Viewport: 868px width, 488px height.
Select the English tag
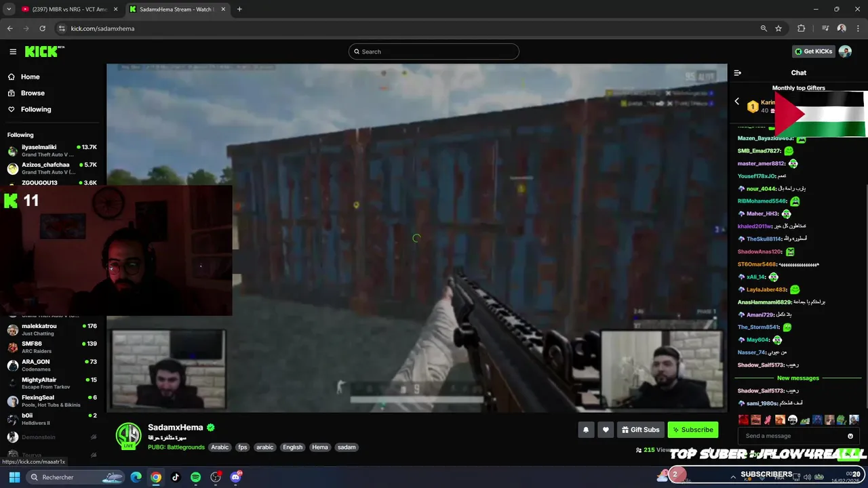293,447
